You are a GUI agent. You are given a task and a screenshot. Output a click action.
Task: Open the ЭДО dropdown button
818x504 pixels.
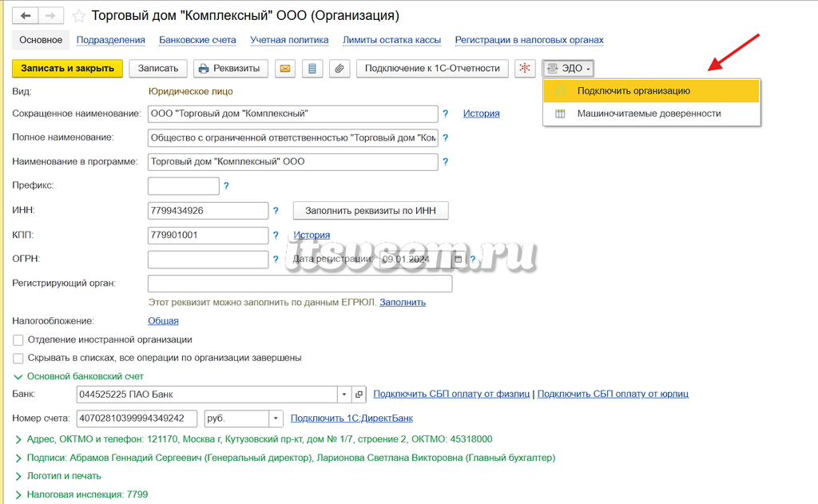(568, 69)
